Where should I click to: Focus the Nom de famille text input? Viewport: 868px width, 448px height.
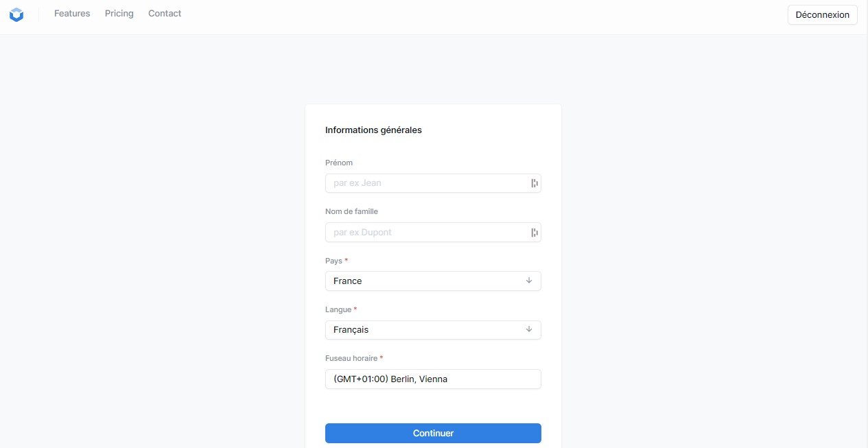pos(425,233)
